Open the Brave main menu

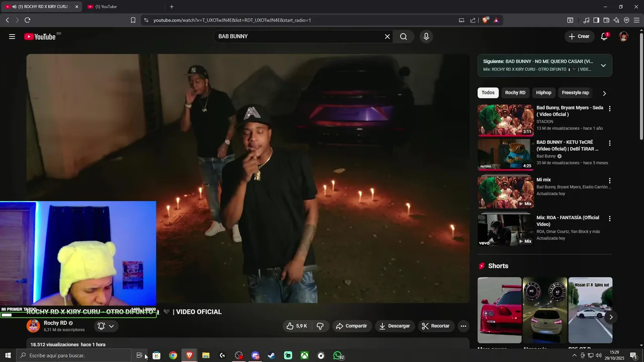(x=637, y=20)
